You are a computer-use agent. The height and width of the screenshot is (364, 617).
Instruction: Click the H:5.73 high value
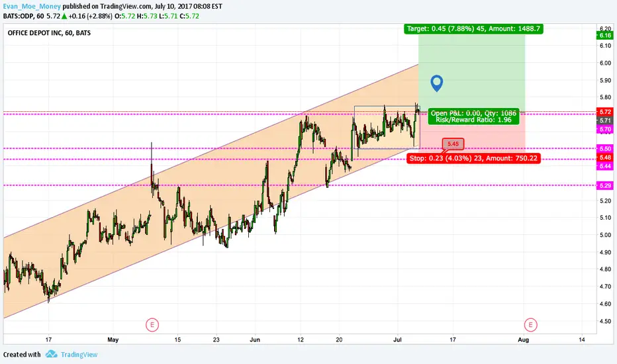click(x=147, y=16)
